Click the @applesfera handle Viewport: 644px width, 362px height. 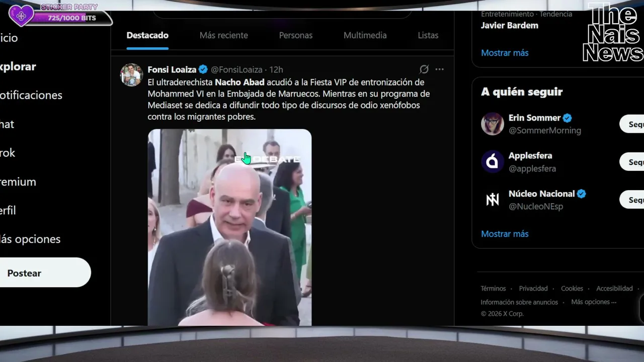(532, 168)
